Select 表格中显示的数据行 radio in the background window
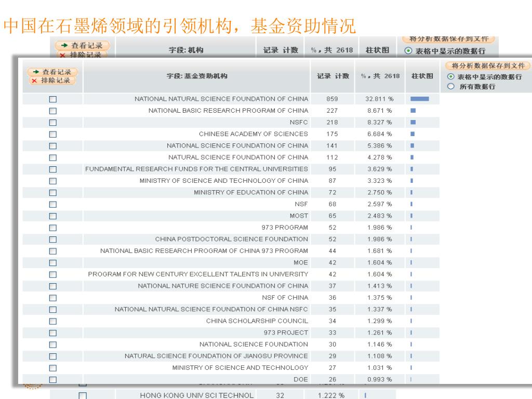This screenshot has height=399, width=532. point(408,51)
